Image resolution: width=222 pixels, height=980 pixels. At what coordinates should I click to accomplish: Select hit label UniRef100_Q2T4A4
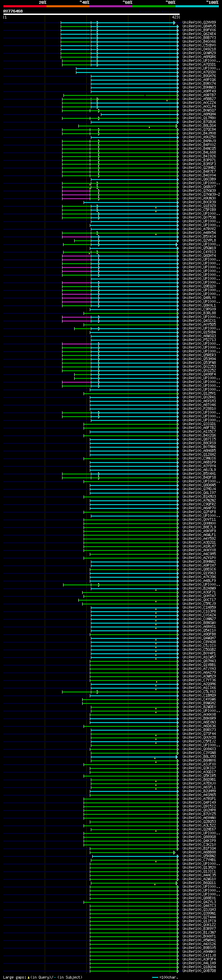coord(199,917)
